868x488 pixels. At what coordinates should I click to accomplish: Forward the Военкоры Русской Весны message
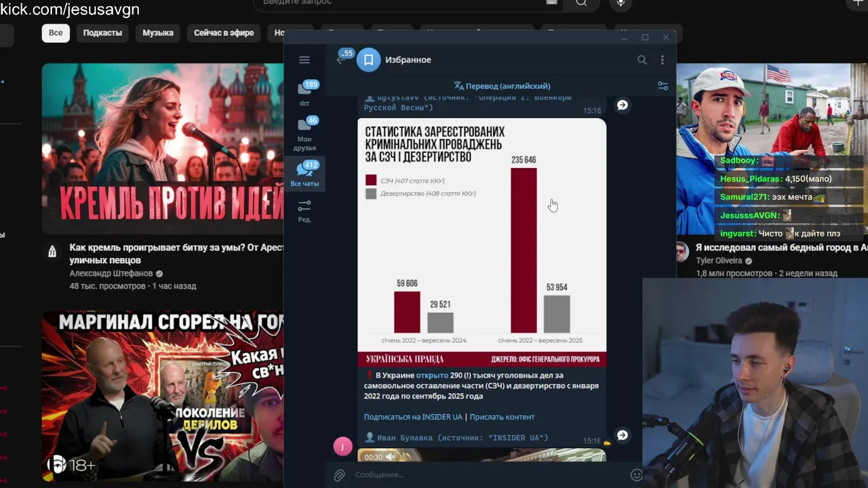pos(622,105)
